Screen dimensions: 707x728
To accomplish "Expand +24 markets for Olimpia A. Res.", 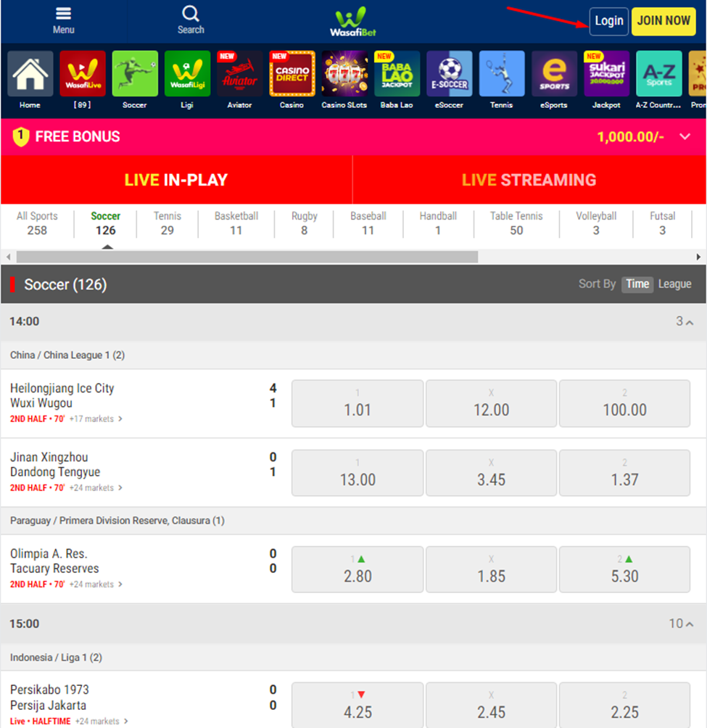I will pos(96,584).
